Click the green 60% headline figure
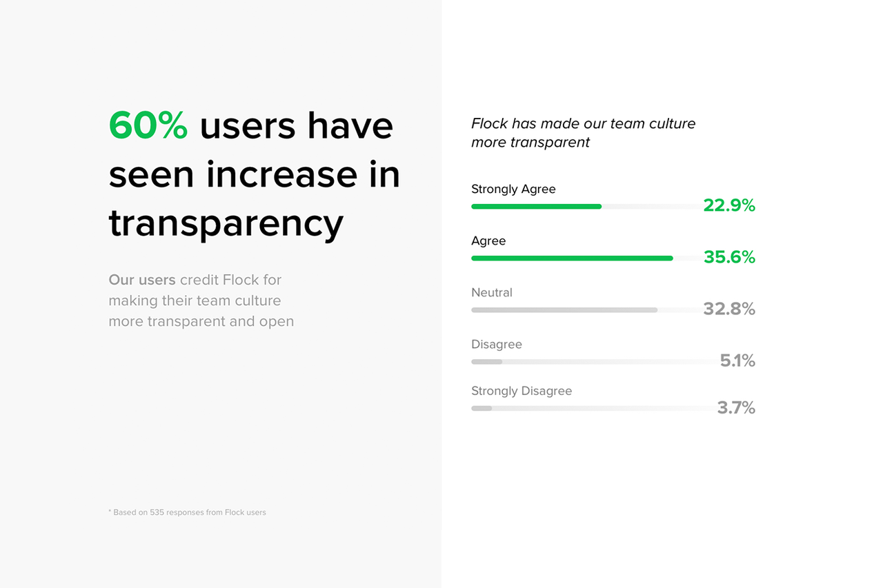 click(x=148, y=126)
